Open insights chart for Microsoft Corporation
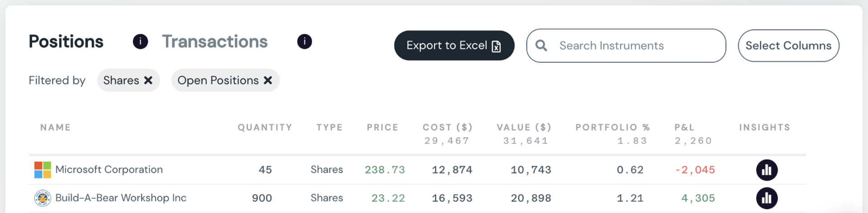This screenshot has width=868, height=213. point(767,170)
